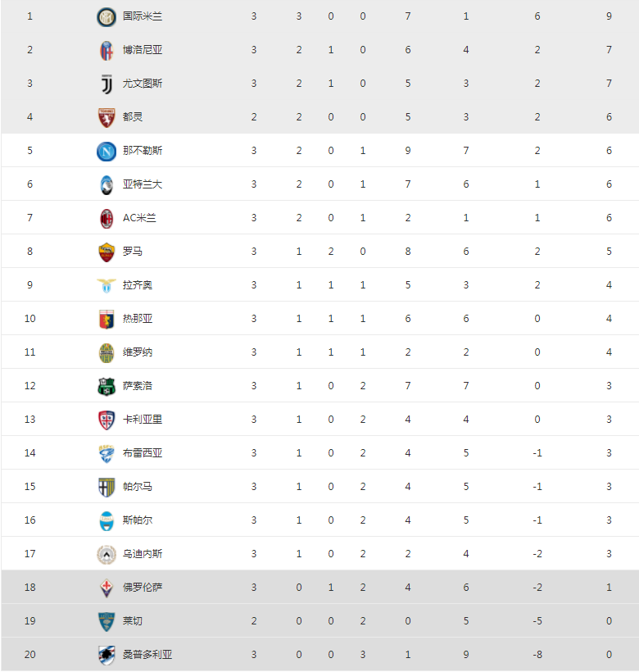Screen dimensions: 639x672
Task: Click the Torino team badge
Action: point(107,117)
